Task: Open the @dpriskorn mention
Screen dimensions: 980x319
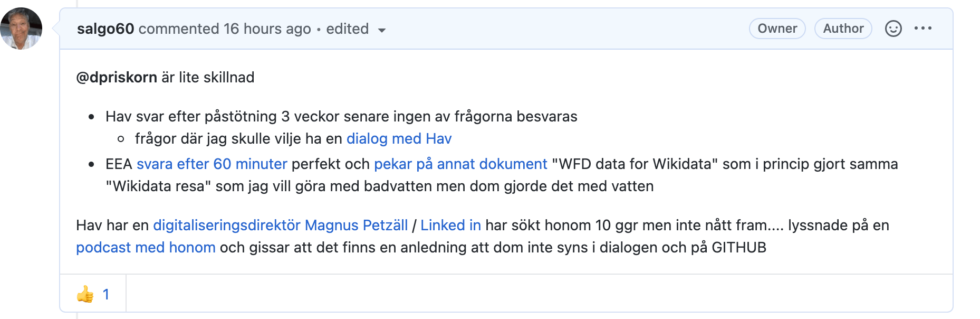Action: [x=117, y=78]
